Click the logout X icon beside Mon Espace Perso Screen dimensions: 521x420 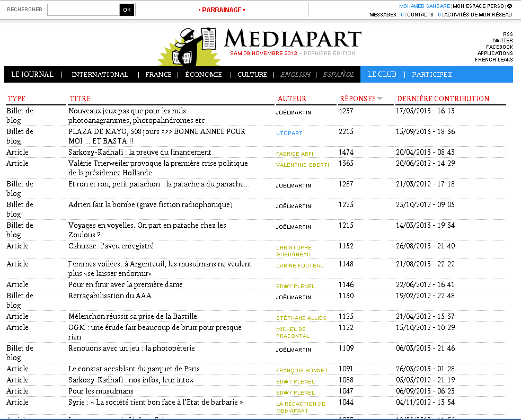point(509,6)
